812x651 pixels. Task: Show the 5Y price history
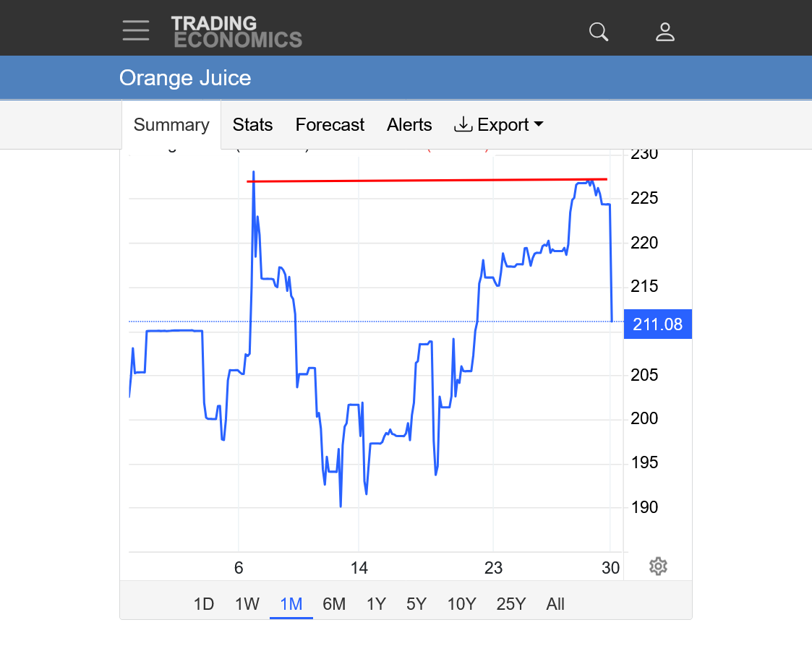[416, 604]
